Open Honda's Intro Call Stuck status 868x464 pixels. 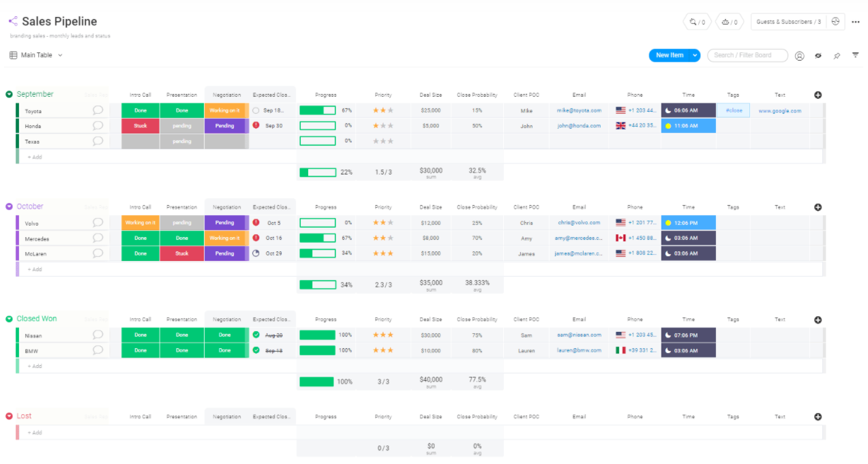click(x=140, y=125)
